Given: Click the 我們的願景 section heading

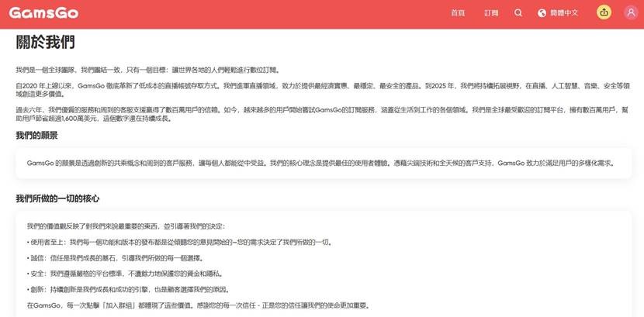Looking at the screenshot, I should (36, 136).
